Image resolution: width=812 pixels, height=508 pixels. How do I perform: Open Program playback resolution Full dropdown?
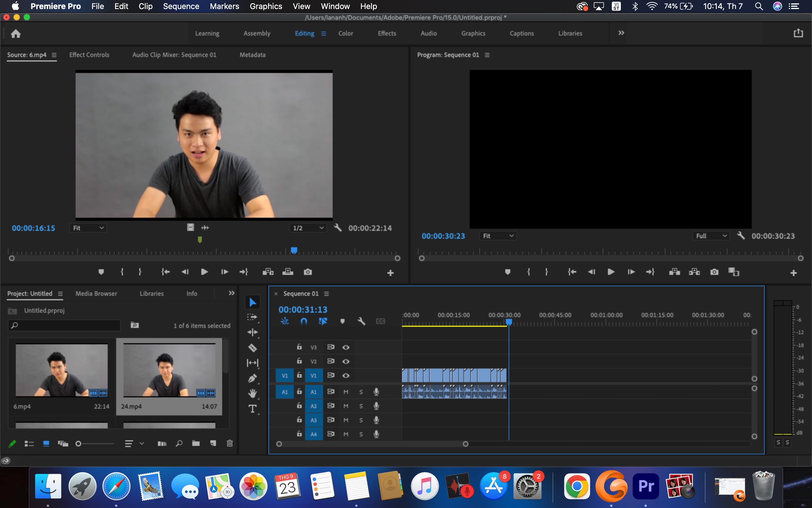click(711, 236)
